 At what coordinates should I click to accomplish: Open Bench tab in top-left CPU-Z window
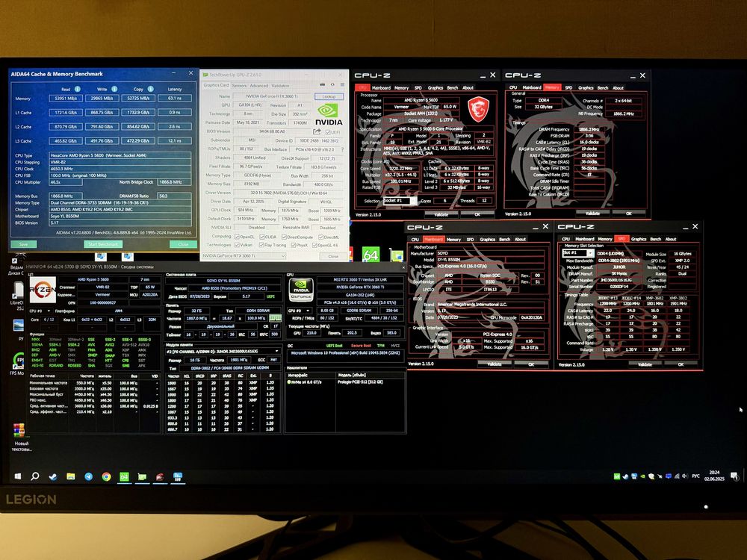453,87
